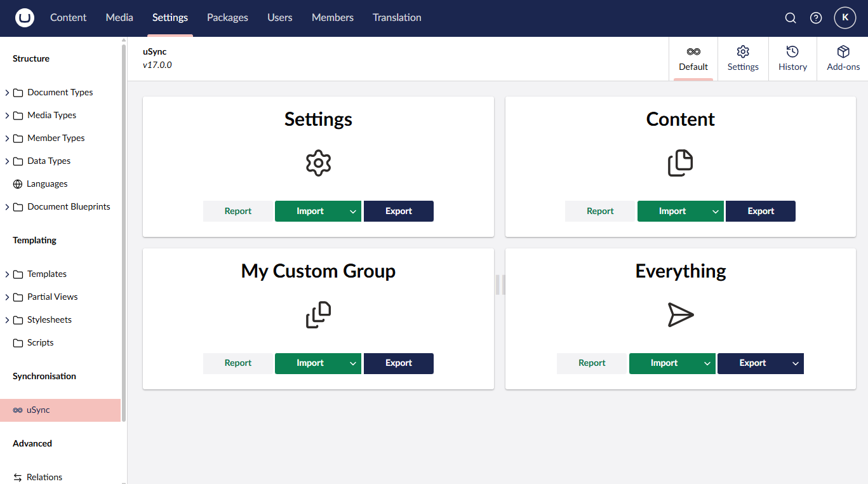The image size is (868, 484).
Task: Switch to the uSync Settings tab
Action: click(743, 59)
